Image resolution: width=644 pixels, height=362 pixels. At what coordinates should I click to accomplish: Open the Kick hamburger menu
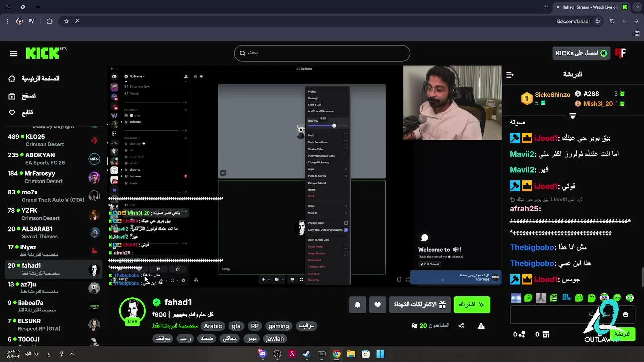pyautogui.click(x=14, y=53)
